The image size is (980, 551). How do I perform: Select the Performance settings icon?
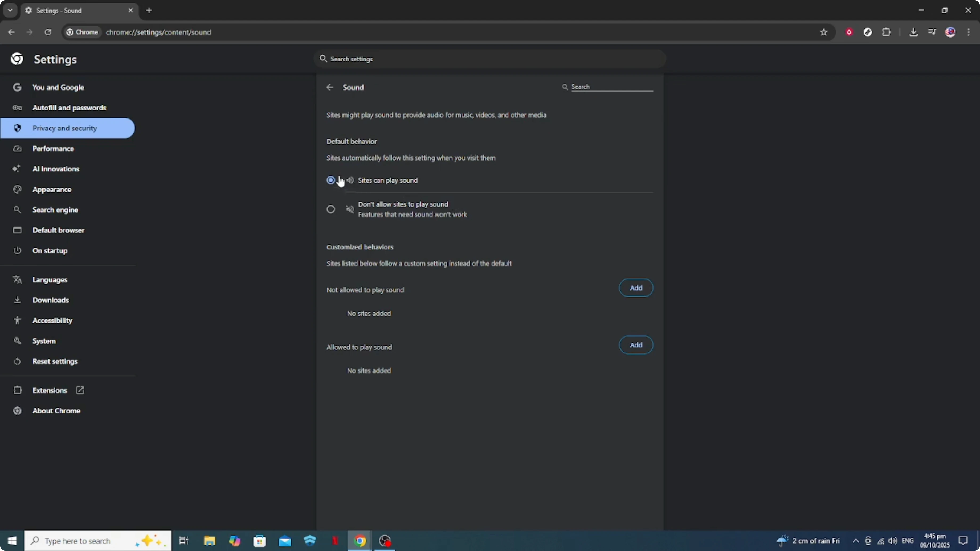(x=18, y=149)
